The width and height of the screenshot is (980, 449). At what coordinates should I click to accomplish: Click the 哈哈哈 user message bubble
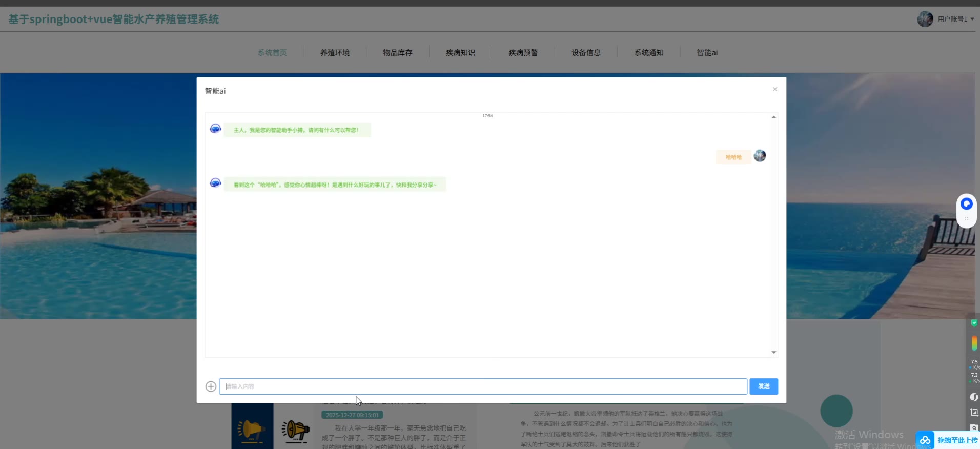tap(733, 157)
